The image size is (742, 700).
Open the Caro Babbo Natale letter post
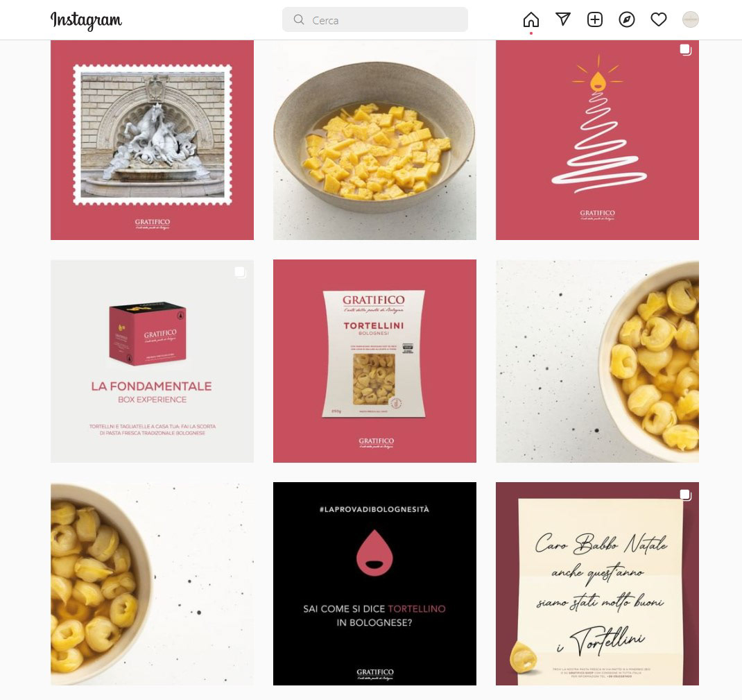click(x=597, y=583)
